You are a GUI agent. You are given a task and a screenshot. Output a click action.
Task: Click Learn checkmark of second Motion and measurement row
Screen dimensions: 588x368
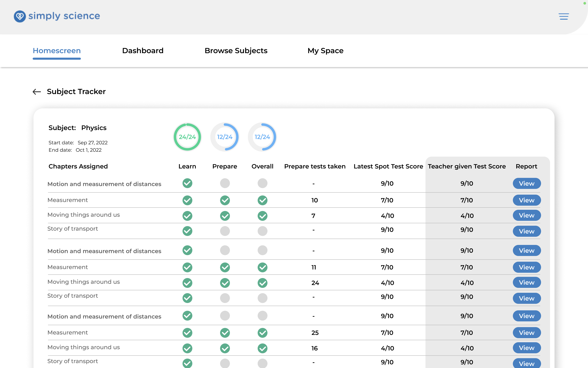[187, 250]
